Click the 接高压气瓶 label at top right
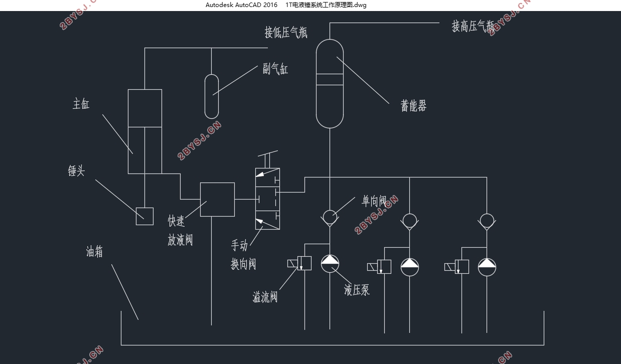 (x=473, y=26)
